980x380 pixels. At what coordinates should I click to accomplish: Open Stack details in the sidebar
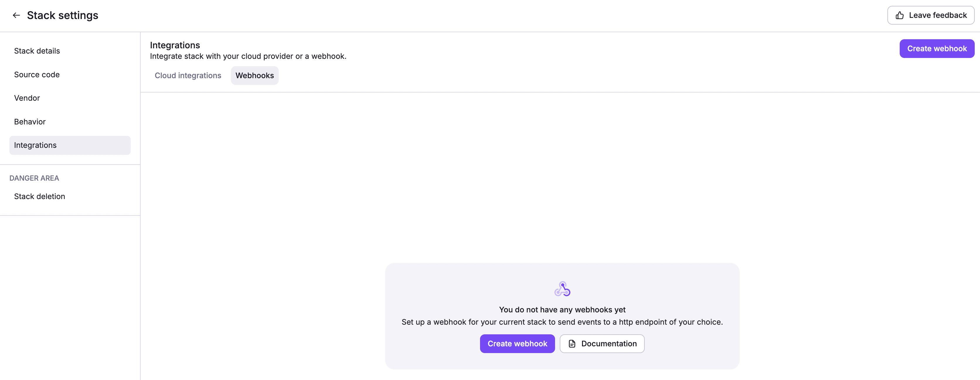[x=37, y=51]
